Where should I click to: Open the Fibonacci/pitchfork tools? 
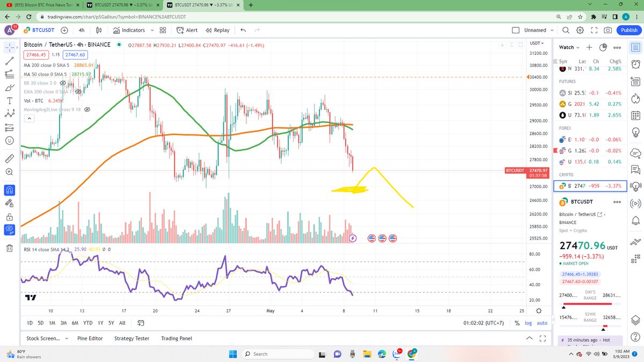tap(10, 75)
